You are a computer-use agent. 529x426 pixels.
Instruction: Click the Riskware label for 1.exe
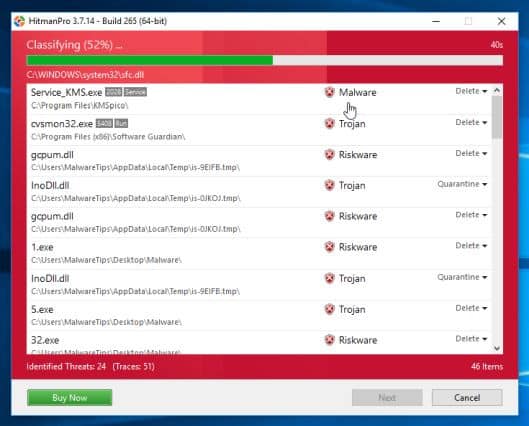[x=358, y=247]
